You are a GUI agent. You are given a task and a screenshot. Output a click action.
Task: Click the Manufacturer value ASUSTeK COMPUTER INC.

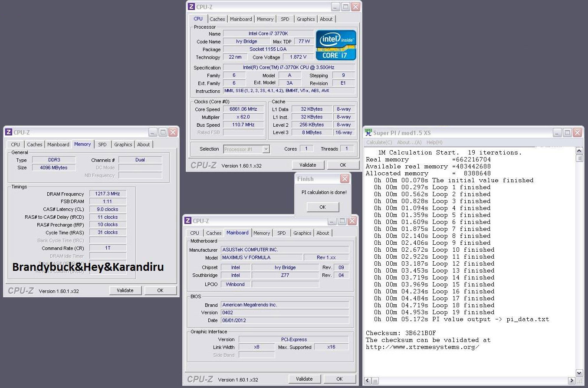pyautogui.click(x=285, y=250)
